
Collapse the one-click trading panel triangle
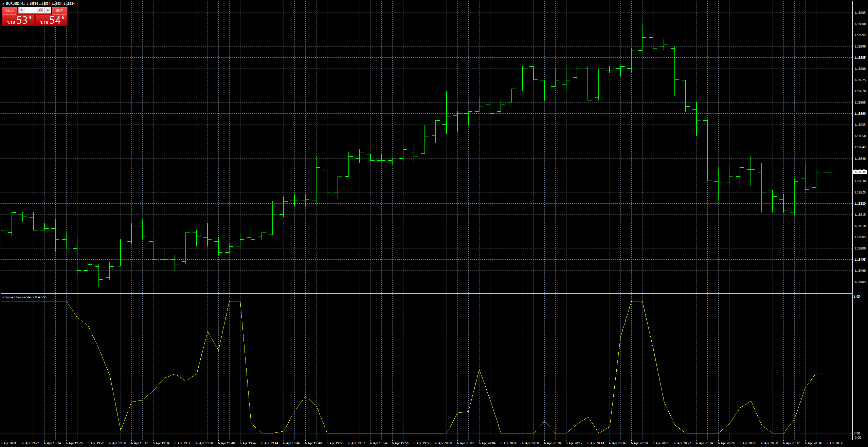(x=3, y=4)
